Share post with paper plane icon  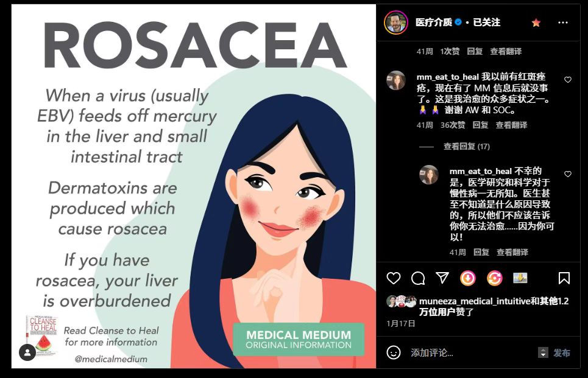coord(442,278)
